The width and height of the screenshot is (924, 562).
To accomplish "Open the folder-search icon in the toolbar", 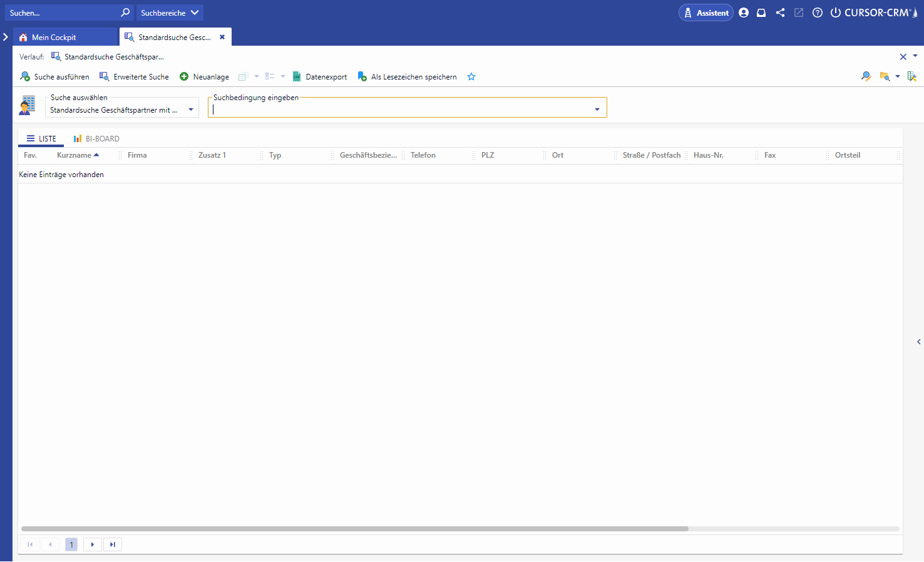I will pos(886,76).
